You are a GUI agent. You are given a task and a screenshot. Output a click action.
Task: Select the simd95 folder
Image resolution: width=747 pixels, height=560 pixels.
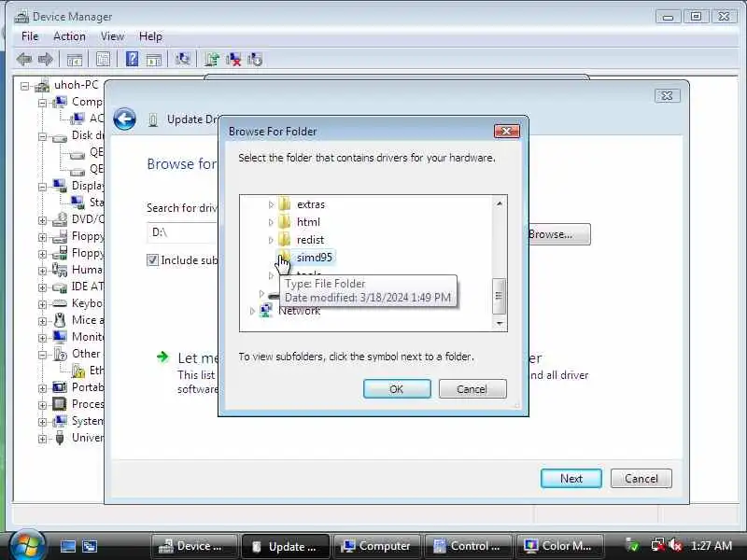(314, 258)
